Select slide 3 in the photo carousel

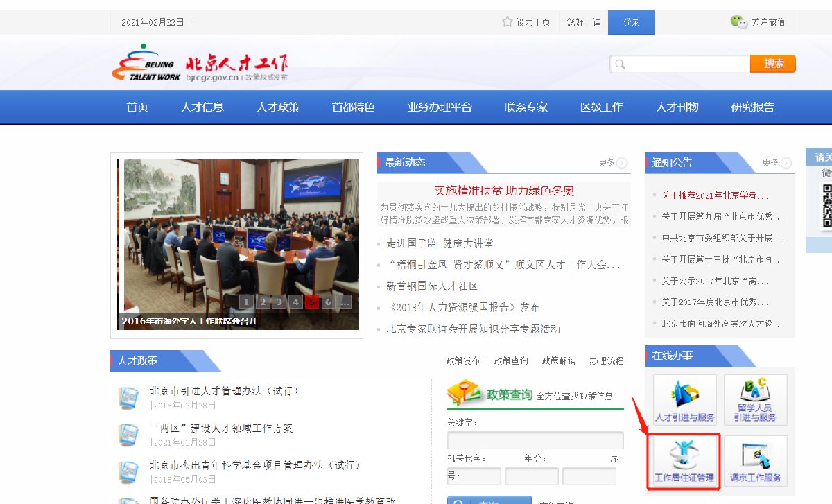click(x=279, y=302)
